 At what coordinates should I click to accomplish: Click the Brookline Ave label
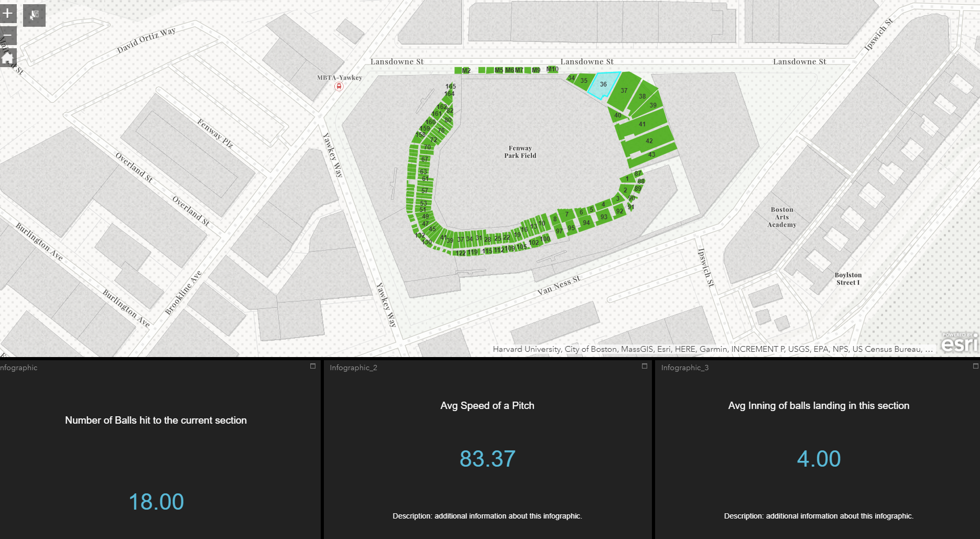[183, 293]
